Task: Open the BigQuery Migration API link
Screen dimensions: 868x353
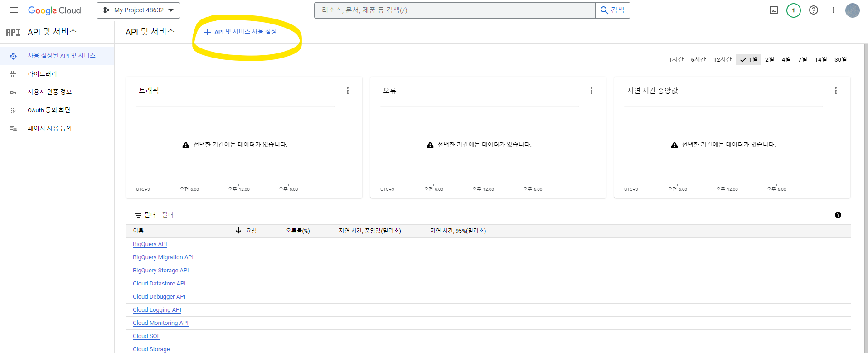Action: (x=163, y=257)
